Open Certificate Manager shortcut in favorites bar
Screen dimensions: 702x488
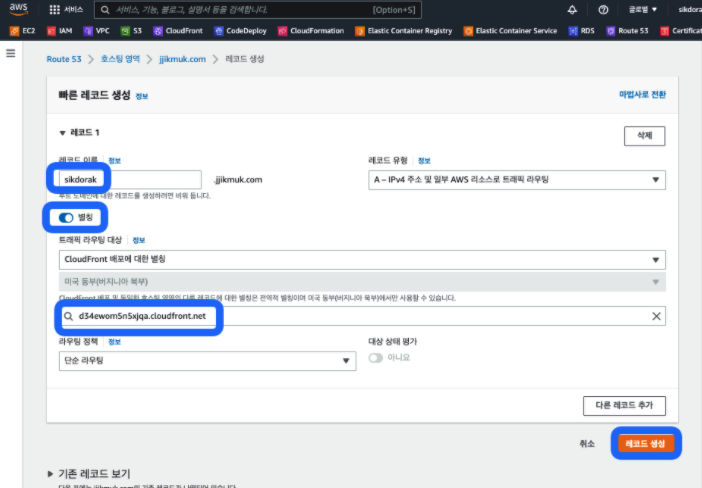tap(681, 31)
